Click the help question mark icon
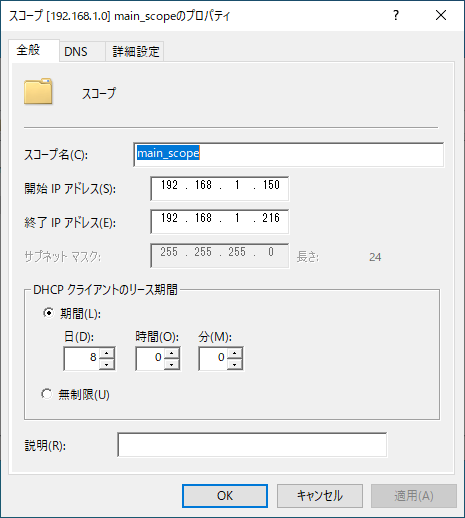The height and width of the screenshot is (518, 465). pyautogui.click(x=396, y=15)
